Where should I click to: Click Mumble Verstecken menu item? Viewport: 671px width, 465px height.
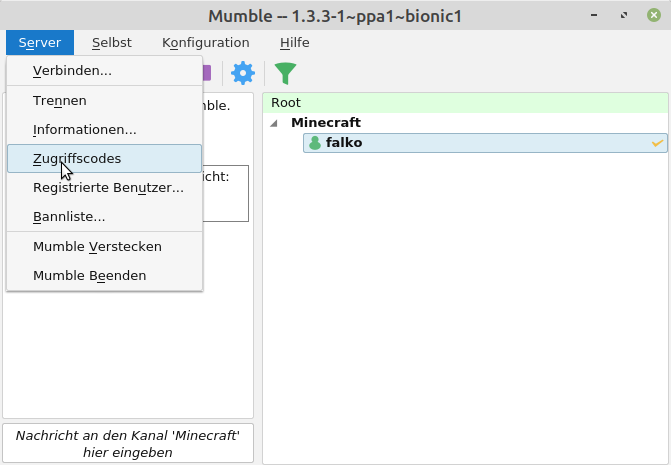click(x=97, y=246)
